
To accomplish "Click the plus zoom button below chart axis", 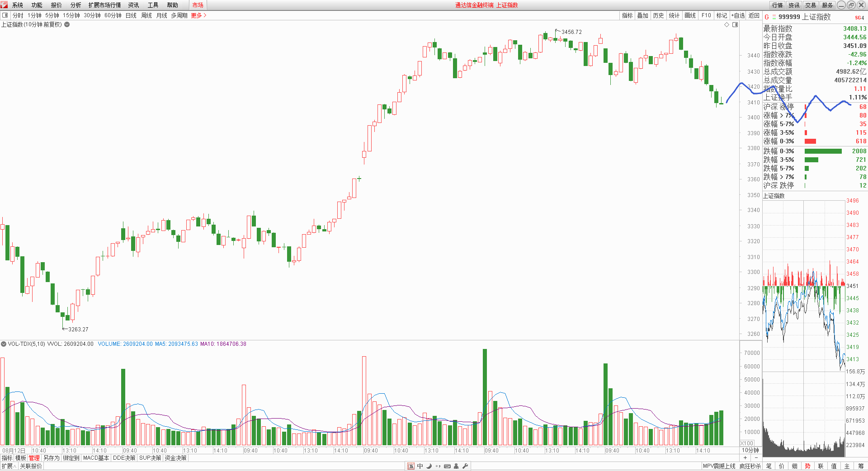I will click(745, 458).
